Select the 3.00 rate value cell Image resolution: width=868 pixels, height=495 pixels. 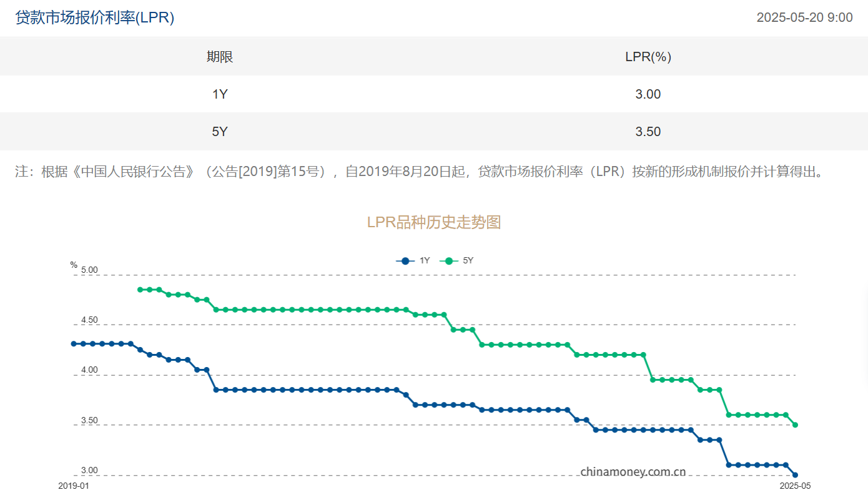coord(648,94)
